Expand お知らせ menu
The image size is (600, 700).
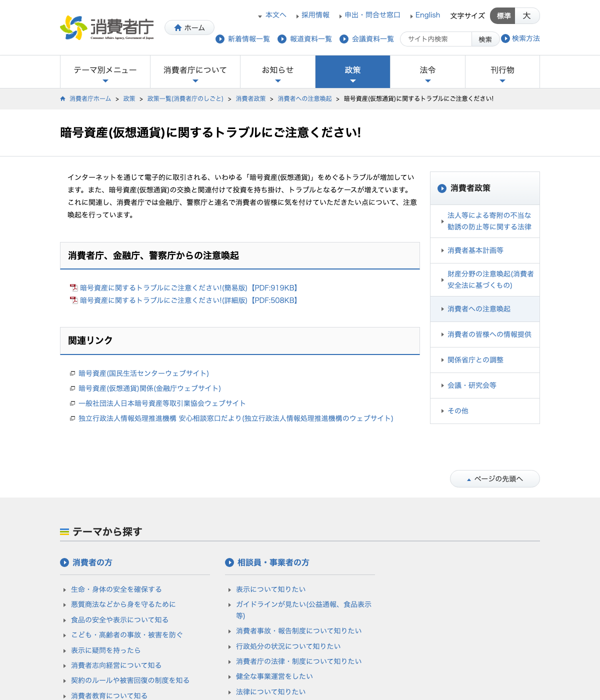tap(277, 72)
